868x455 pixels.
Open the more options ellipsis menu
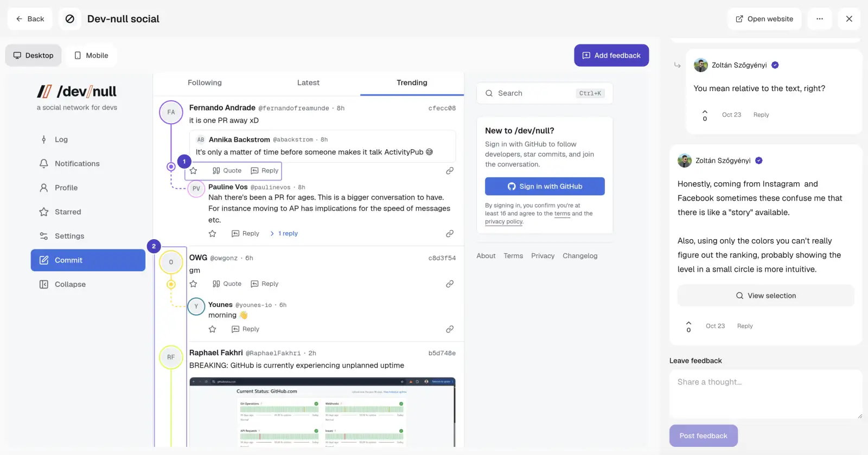click(x=820, y=19)
